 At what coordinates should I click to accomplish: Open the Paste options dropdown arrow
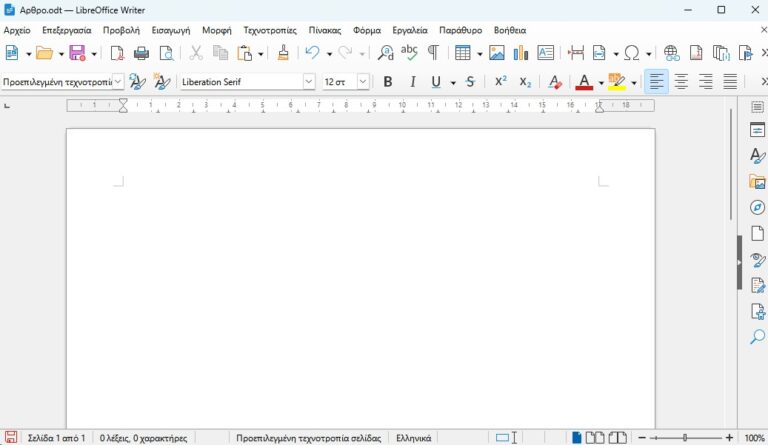pos(261,53)
